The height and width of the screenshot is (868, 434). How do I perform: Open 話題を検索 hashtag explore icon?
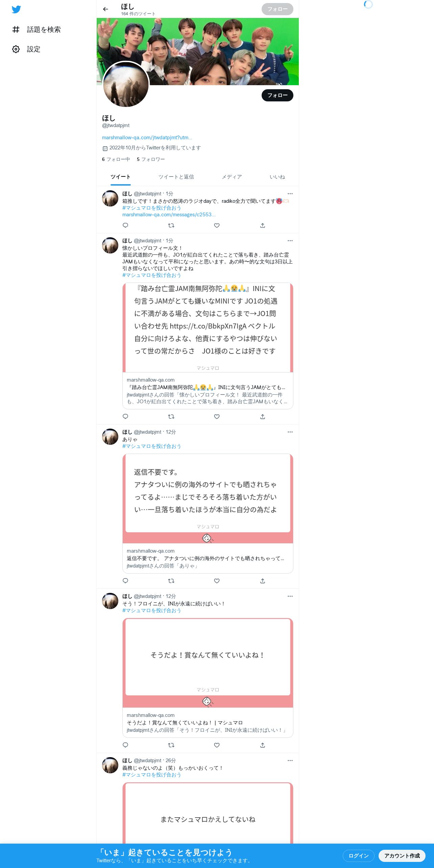coord(16,29)
